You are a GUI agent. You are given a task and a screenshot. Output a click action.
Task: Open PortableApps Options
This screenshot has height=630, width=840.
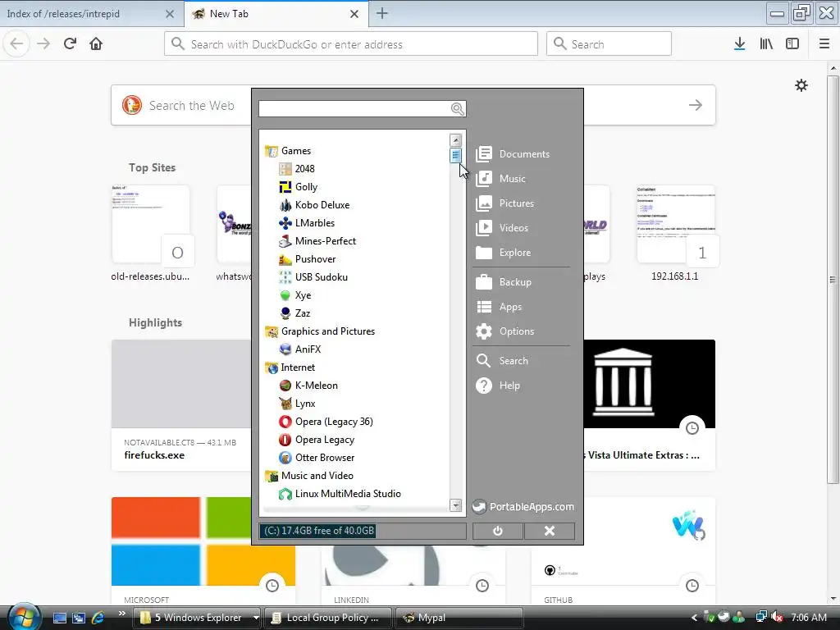[x=505, y=331]
